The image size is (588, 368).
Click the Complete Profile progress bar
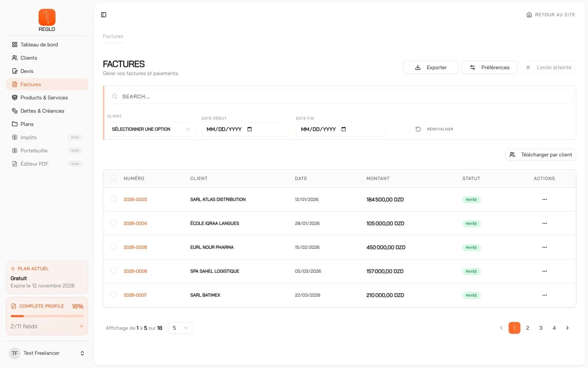tap(47, 316)
